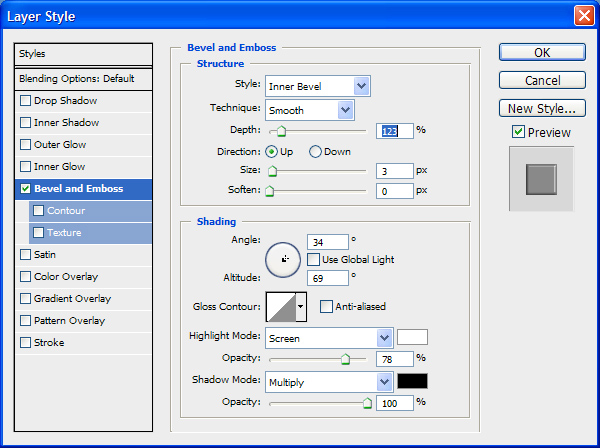Uncheck the Preview checkbox
The width and height of the screenshot is (600, 448).
pos(518,132)
